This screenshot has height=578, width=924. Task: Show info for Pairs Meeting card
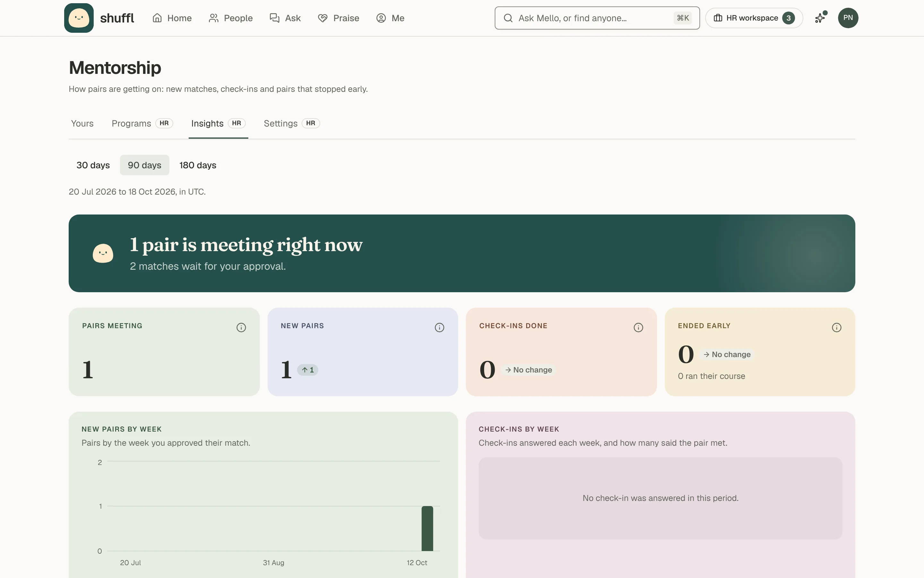point(241,328)
